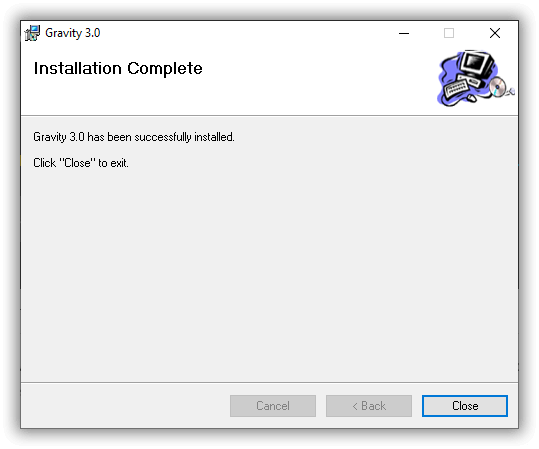
Task: Click the computer monitor in banner artwork
Action: coord(476,65)
